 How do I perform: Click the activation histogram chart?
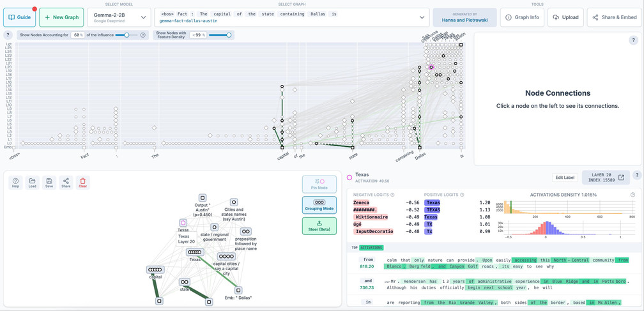pos(569,208)
